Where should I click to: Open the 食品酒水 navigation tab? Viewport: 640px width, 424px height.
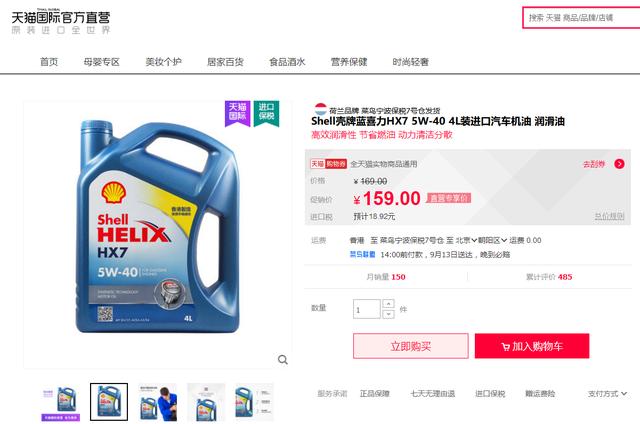[x=287, y=62]
